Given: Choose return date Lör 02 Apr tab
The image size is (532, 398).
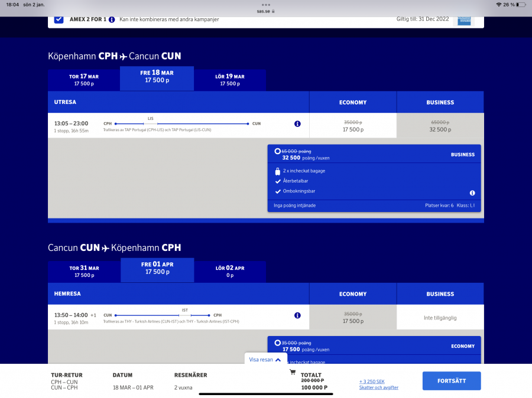Looking at the screenshot, I should tap(231, 271).
